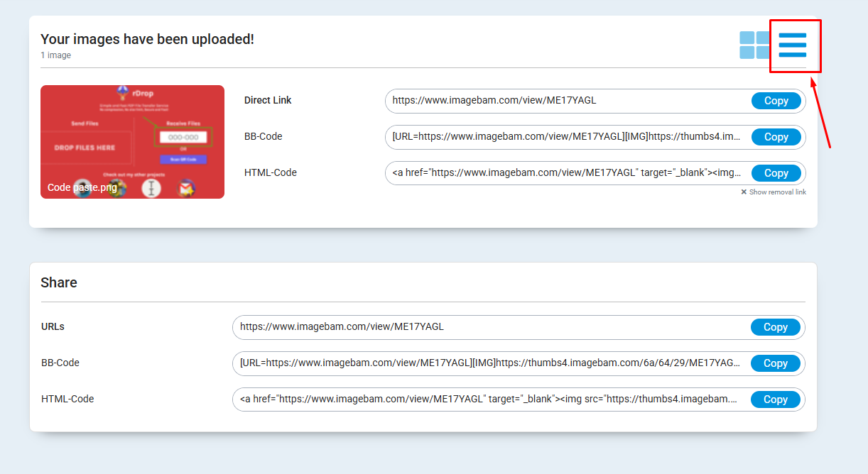Viewport: 868px width, 474px height.
Task: Open the Code paste.png thumbnail
Action: click(132, 141)
